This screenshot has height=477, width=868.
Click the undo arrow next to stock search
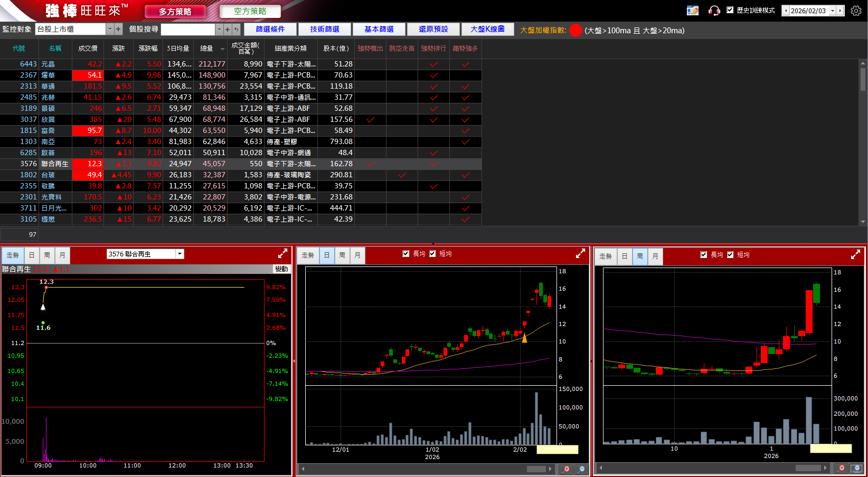coord(236,30)
